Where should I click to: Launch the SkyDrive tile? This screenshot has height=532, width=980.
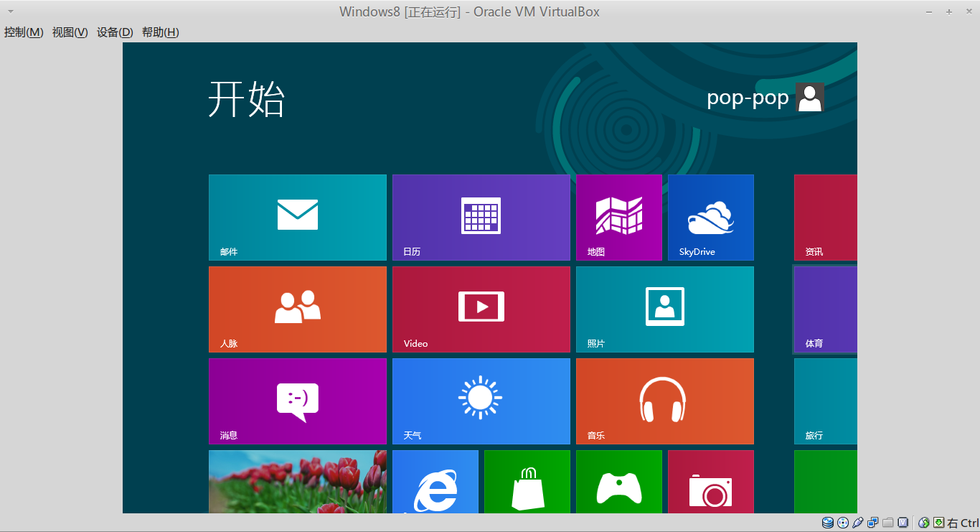point(711,218)
